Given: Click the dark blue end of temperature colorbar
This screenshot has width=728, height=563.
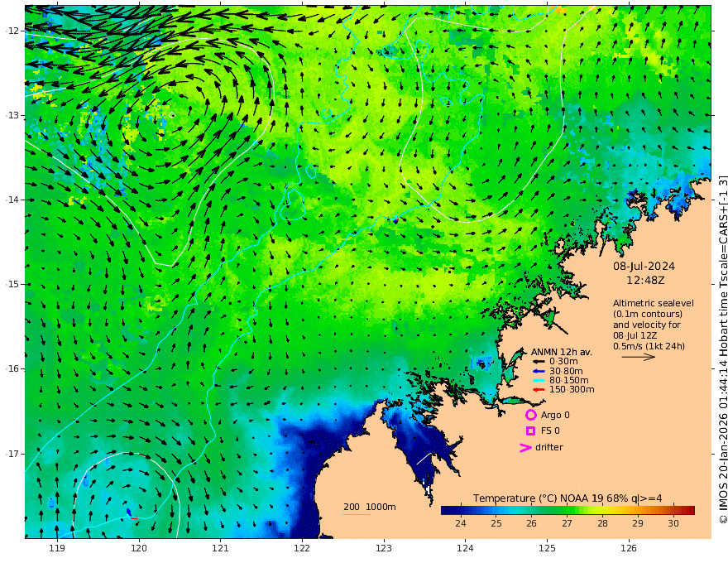Looking at the screenshot, I should [x=446, y=511].
